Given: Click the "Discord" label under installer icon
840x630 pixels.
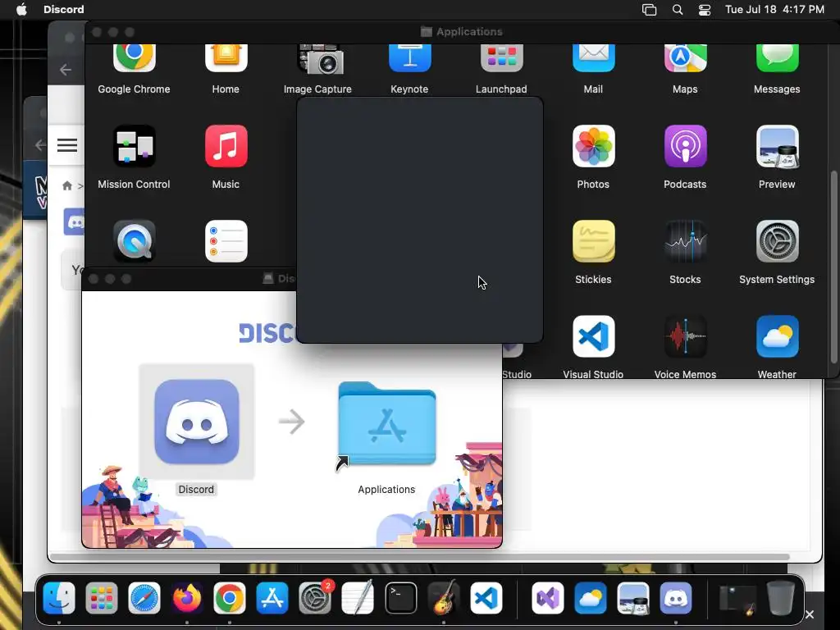Looking at the screenshot, I should (196, 489).
